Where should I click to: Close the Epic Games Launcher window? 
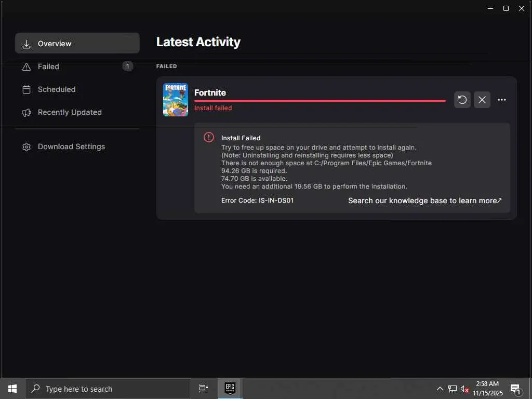tap(522, 8)
